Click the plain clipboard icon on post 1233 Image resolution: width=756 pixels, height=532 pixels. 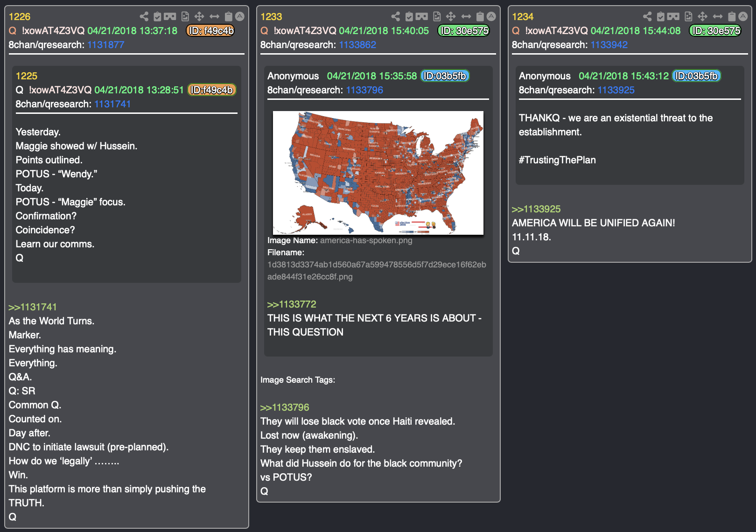(480, 17)
